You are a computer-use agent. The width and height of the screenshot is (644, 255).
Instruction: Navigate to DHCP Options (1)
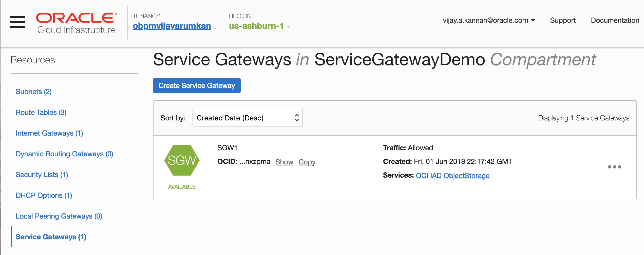pyautogui.click(x=44, y=195)
